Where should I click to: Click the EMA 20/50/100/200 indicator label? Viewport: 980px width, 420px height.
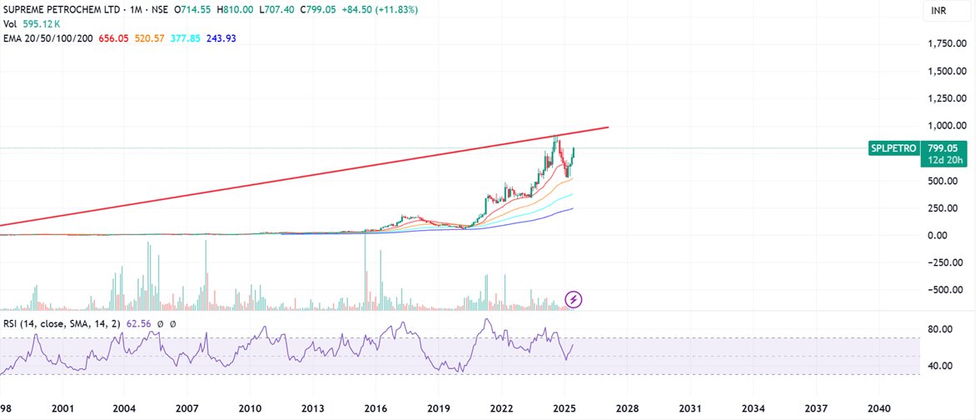coord(49,38)
